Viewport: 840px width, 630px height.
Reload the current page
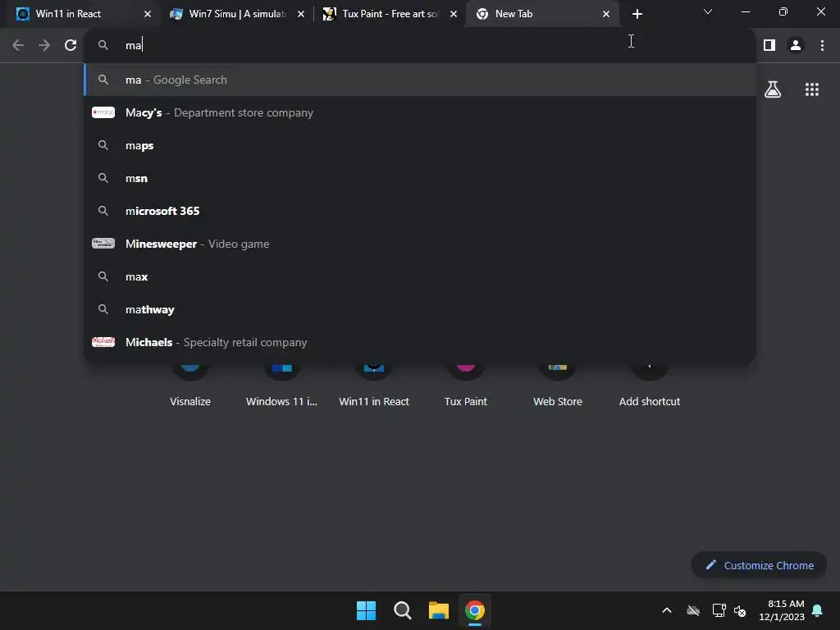point(71,45)
